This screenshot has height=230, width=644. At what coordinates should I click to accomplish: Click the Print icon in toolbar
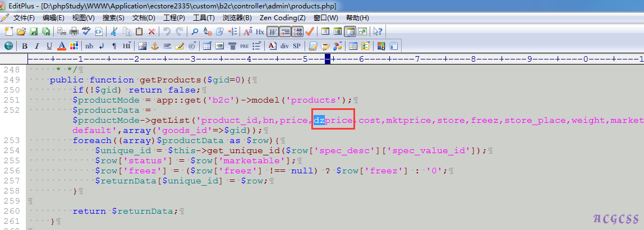[x=73, y=31]
